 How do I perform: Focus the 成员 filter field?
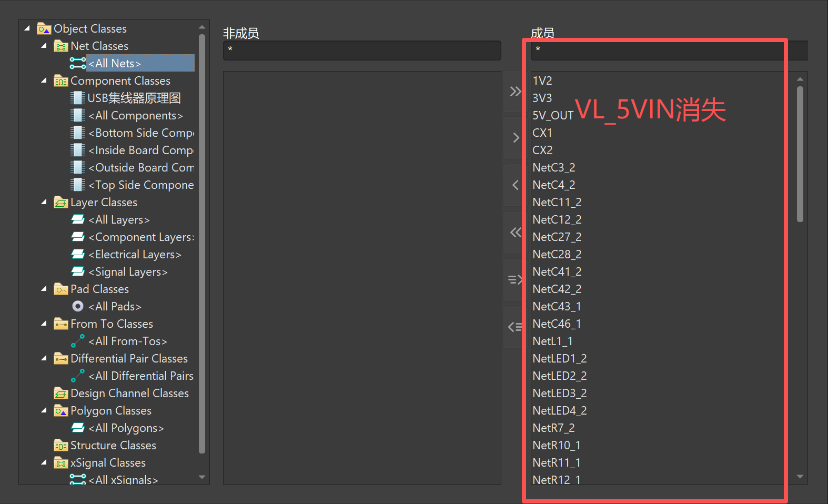pos(669,51)
